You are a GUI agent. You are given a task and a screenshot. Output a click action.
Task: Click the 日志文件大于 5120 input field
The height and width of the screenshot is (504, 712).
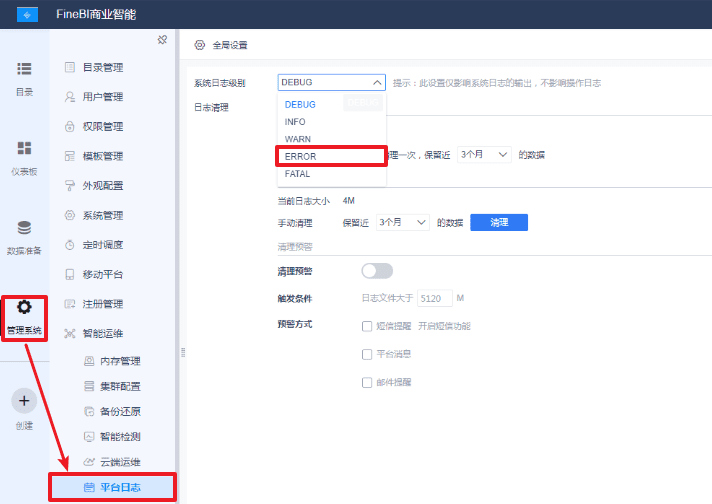tap(435, 298)
